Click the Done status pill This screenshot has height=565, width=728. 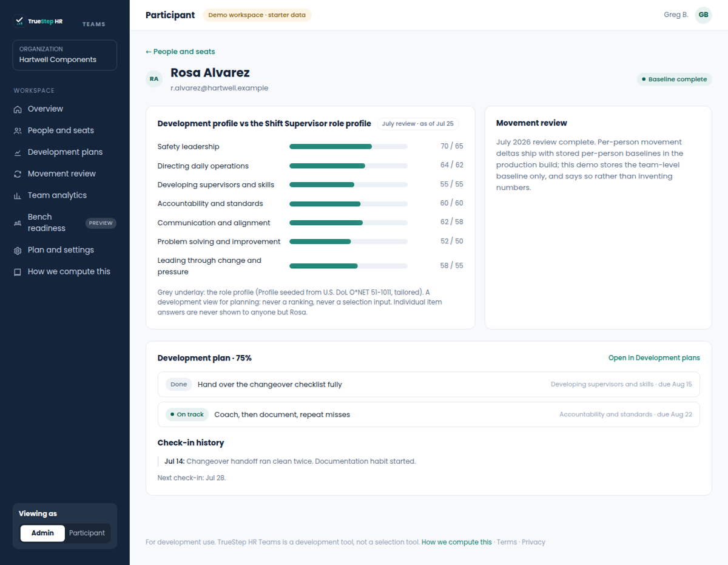click(x=179, y=384)
